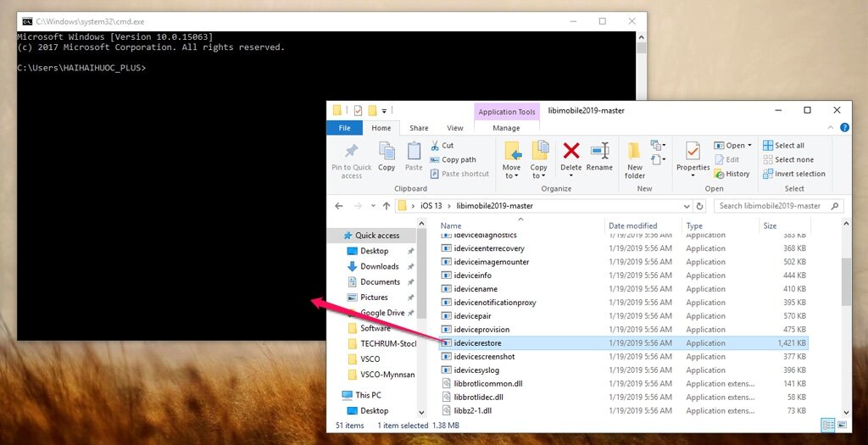Viewport: 868px width, 445px height.
Task: Select the libbrotlicommon.dll file
Action: tap(487, 384)
